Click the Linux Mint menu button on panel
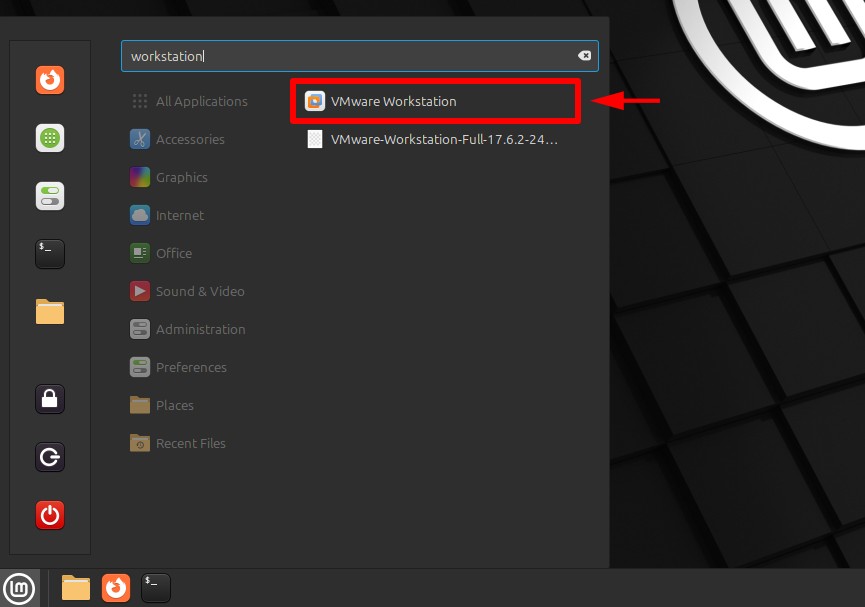The width and height of the screenshot is (865, 607). coord(20,588)
